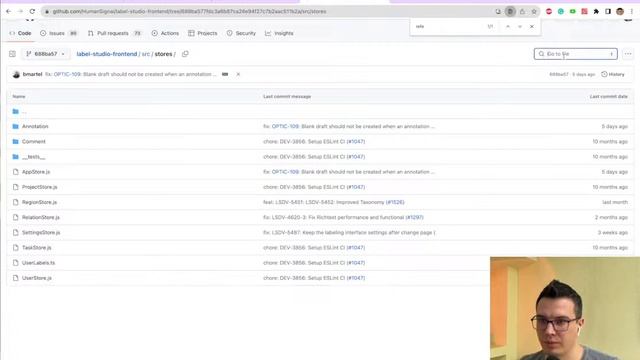Click the pink square extension icon
Viewport: 640px width, 360px height.
(584, 12)
